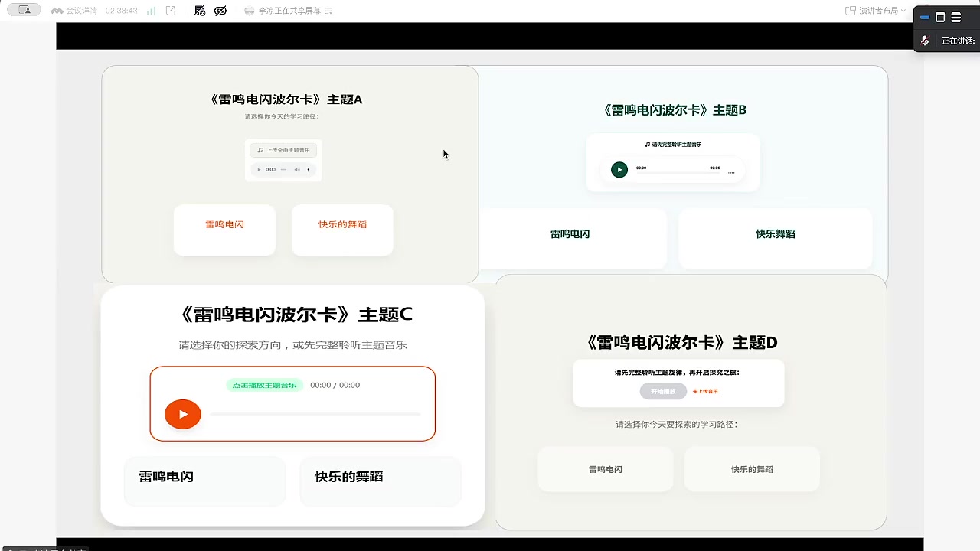
Task: Open three-dot menu in theme A audio player
Action: pos(308,169)
